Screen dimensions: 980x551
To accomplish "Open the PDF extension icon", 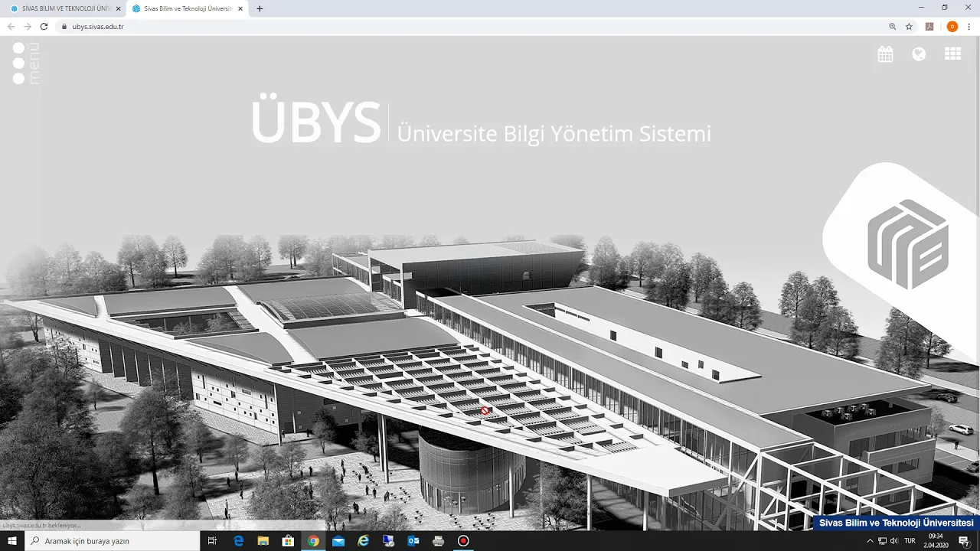I will 929,26.
